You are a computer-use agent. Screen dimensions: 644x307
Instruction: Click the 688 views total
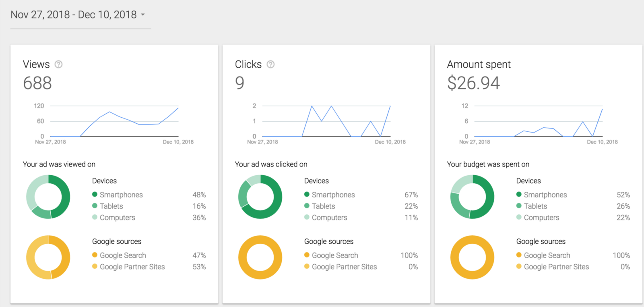click(x=37, y=83)
